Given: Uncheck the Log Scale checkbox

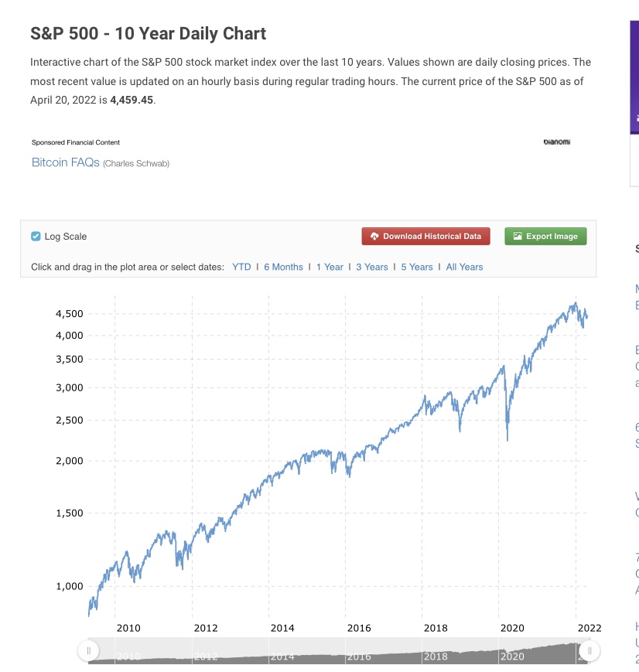Looking at the screenshot, I should point(36,237).
